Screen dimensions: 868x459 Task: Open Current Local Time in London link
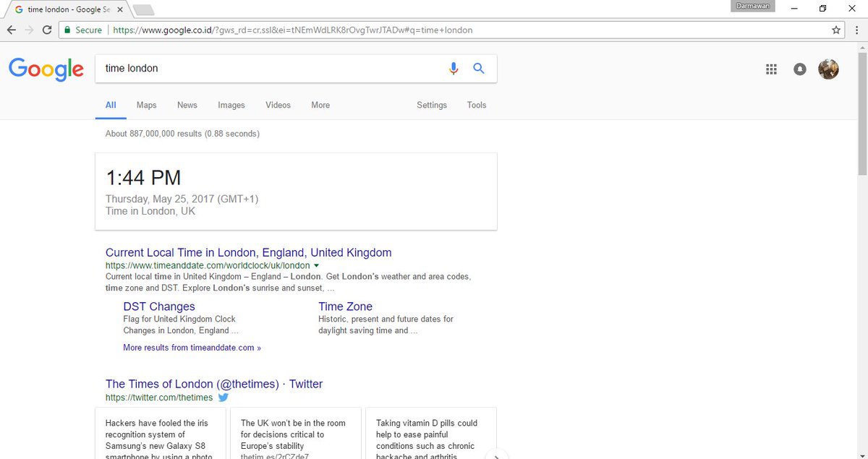coord(248,252)
